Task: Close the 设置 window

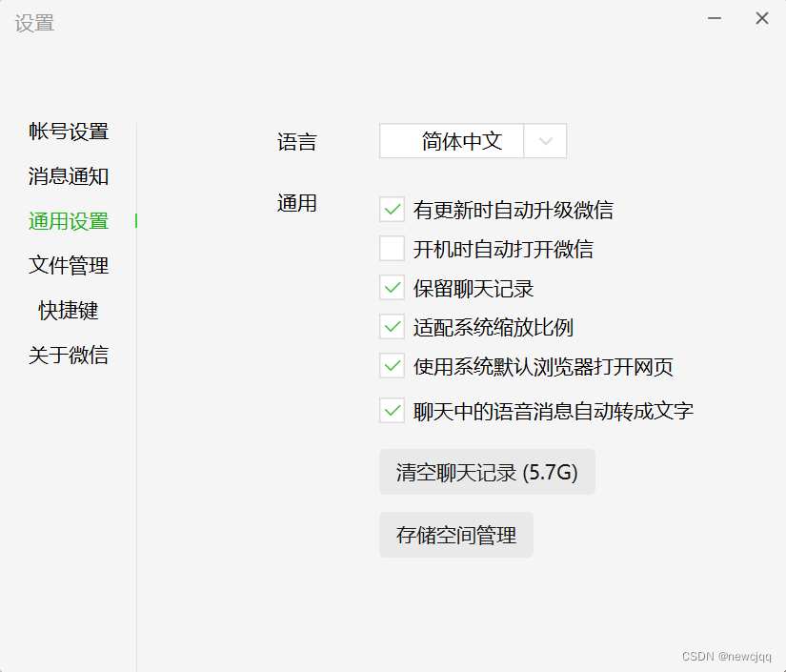Action: (x=762, y=18)
